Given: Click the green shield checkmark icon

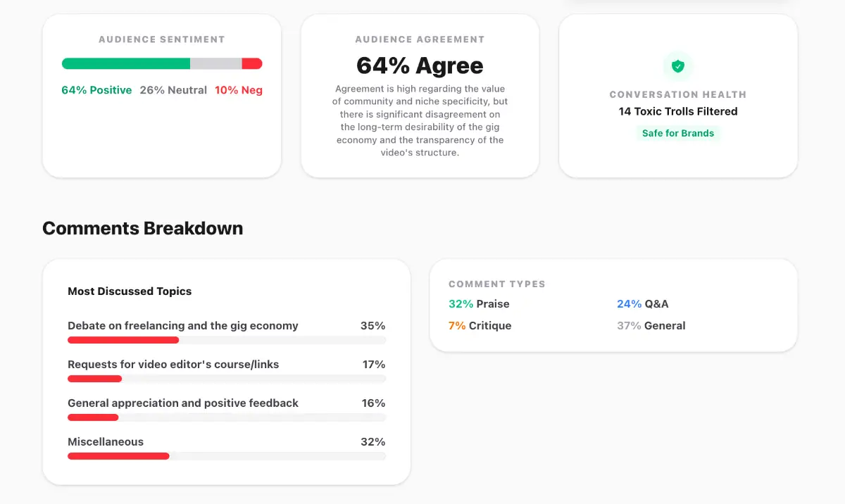Looking at the screenshot, I should pyautogui.click(x=678, y=66).
